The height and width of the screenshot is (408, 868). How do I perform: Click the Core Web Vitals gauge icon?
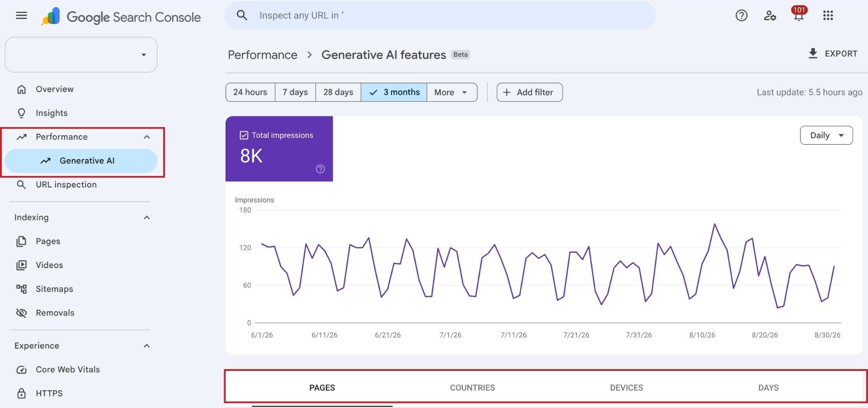(21, 370)
